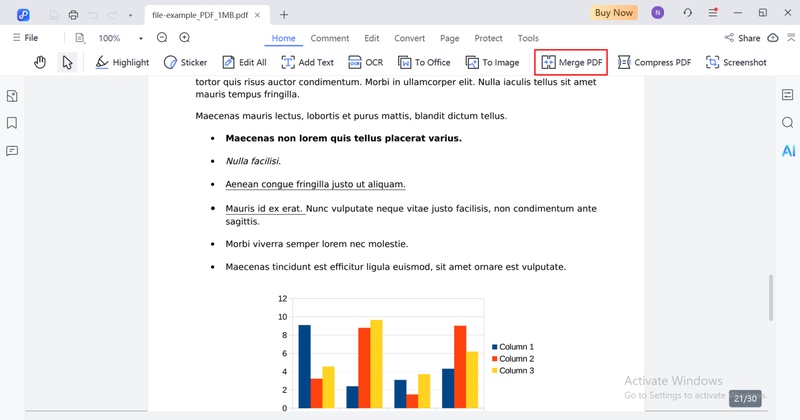Switch to the Home tab
This screenshot has width=800, height=420.
(284, 38)
